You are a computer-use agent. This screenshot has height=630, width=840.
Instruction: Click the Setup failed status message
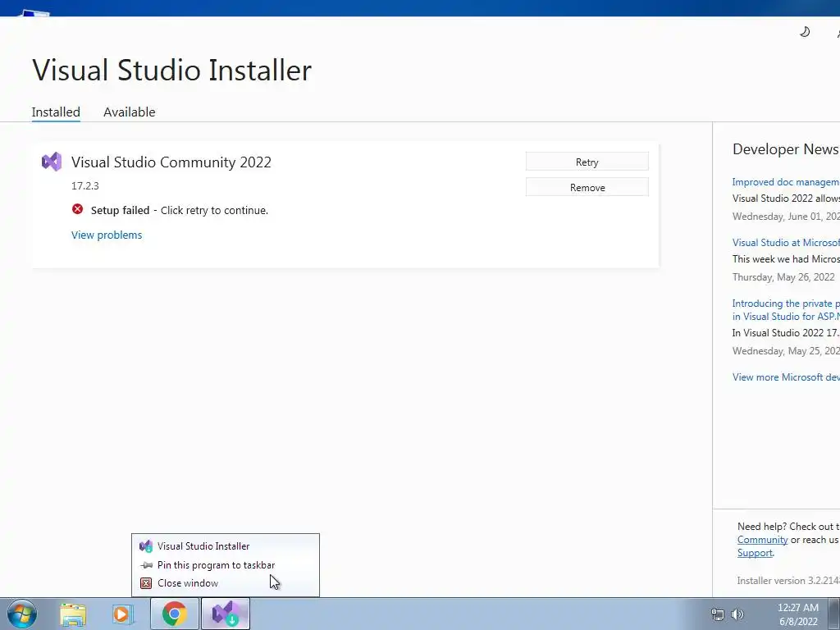click(x=180, y=210)
